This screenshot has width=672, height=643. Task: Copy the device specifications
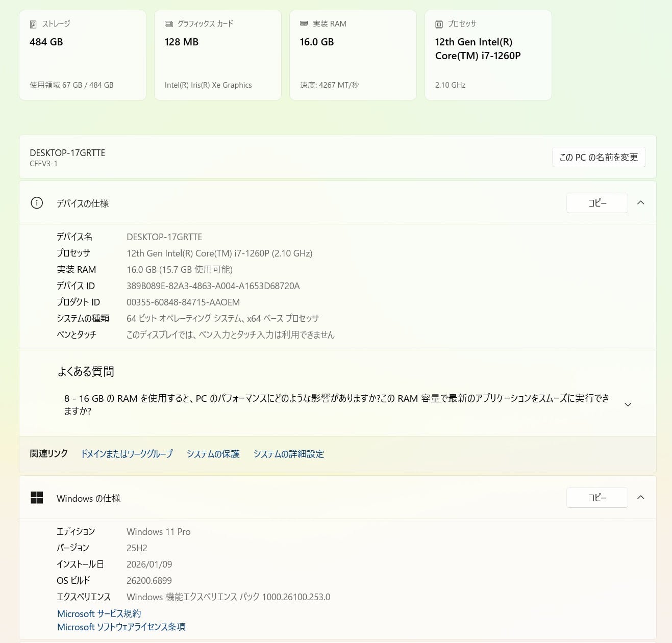597,203
